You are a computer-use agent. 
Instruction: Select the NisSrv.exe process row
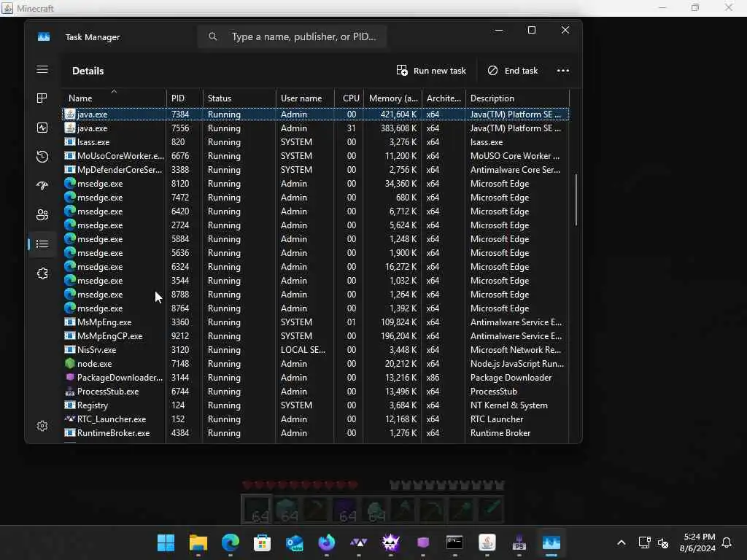tap(316, 349)
